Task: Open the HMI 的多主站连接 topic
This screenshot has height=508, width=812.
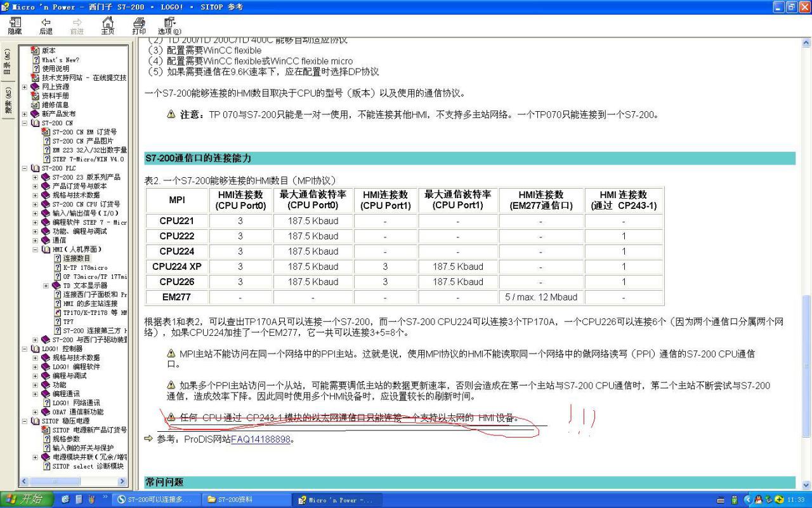Action: click(x=90, y=304)
